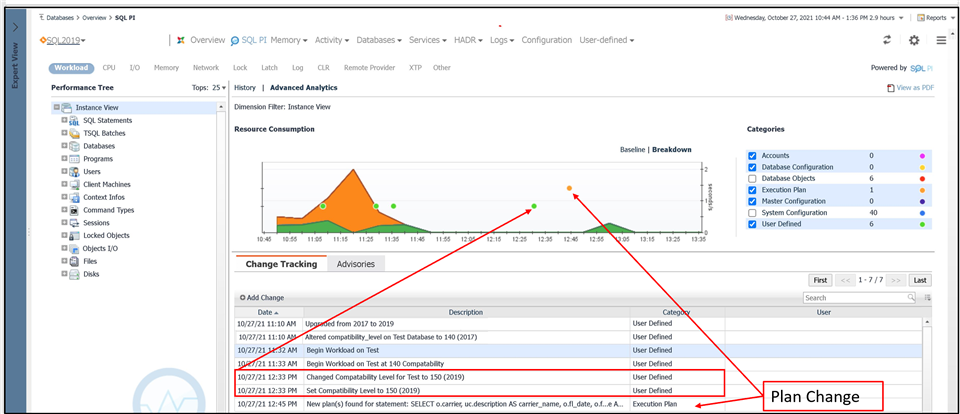Click the green User Defined color dot
The width and height of the screenshot is (960, 414).
click(x=922, y=224)
